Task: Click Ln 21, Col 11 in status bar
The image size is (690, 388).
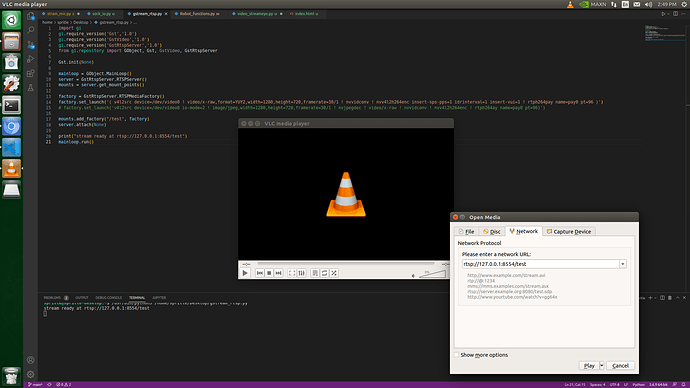Action: 575,384
